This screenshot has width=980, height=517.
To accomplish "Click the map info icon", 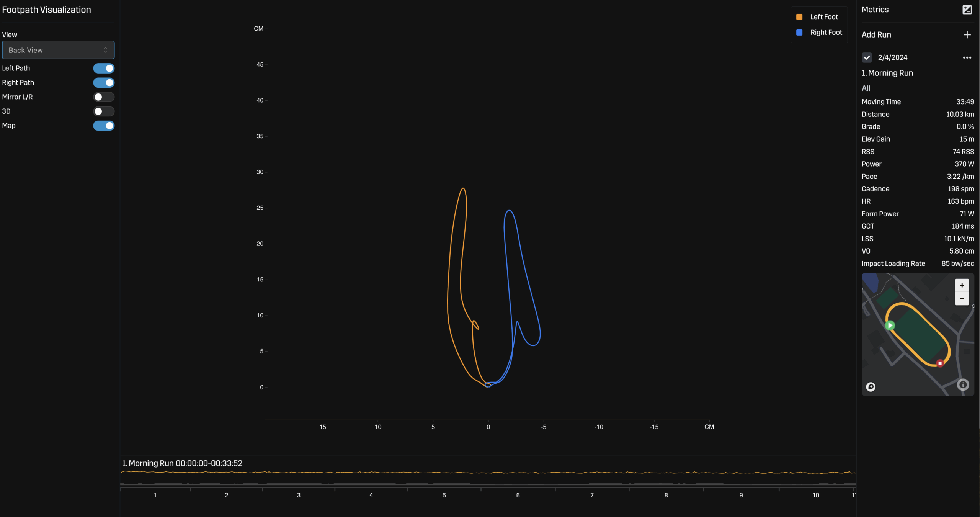I will point(963,384).
